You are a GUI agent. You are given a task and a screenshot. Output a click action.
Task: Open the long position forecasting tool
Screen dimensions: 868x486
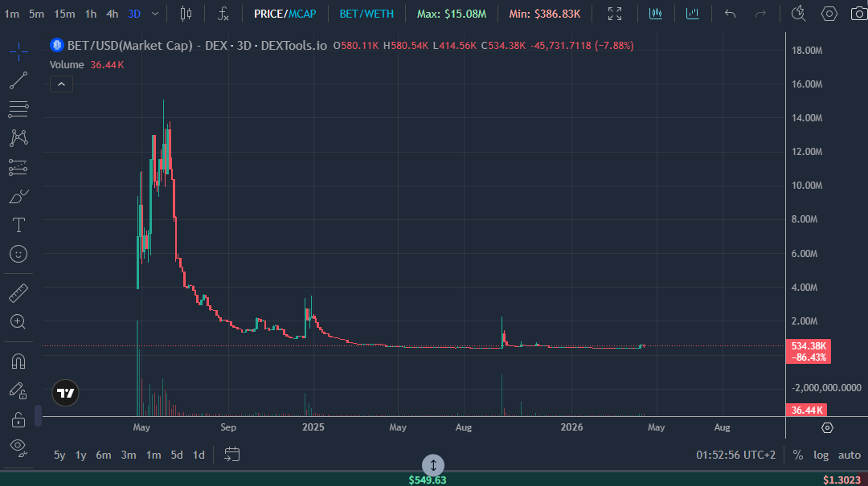[18, 167]
